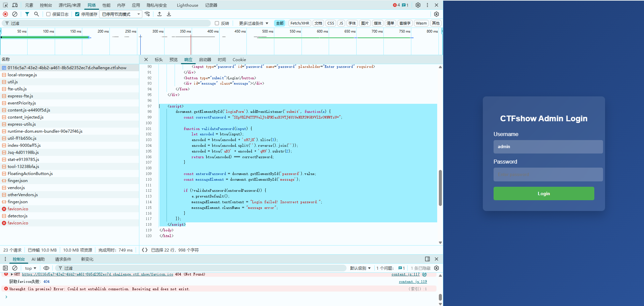Toggle the Invert filter checkbox
Image resolution: width=644 pixels, height=306 pixels.
coord(217,23)
